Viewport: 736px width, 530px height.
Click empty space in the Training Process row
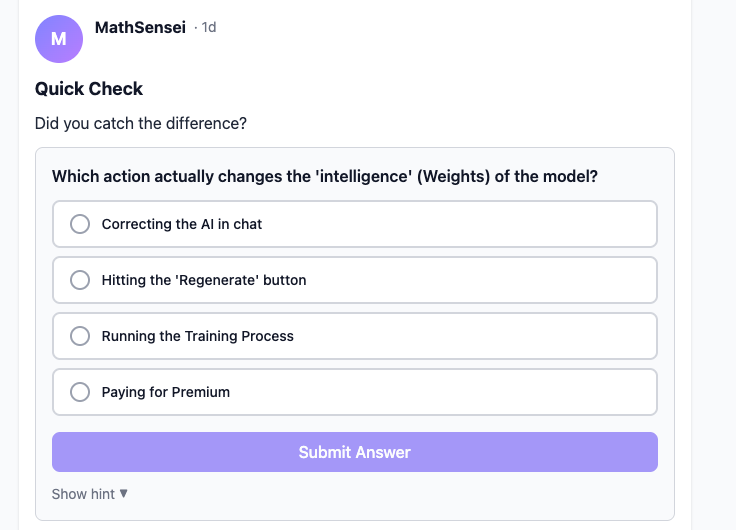tap(480, 336)
